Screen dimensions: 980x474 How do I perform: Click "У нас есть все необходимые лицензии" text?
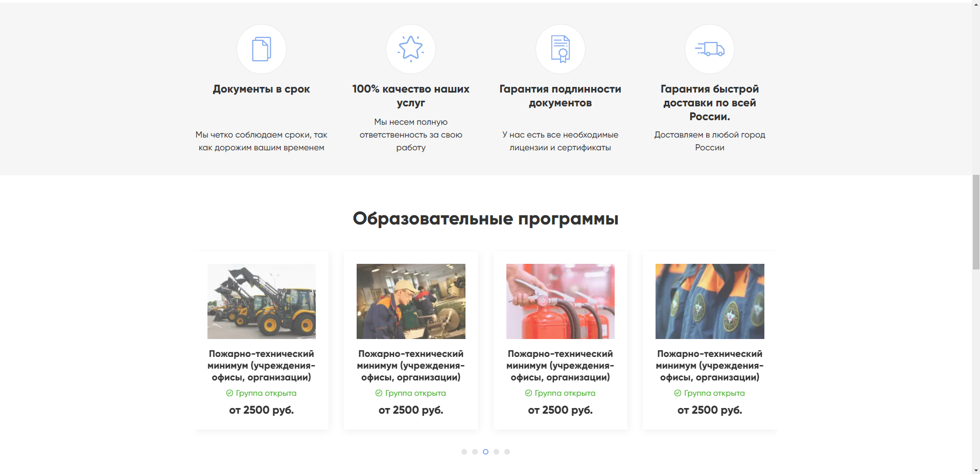[x=561, y=141]
